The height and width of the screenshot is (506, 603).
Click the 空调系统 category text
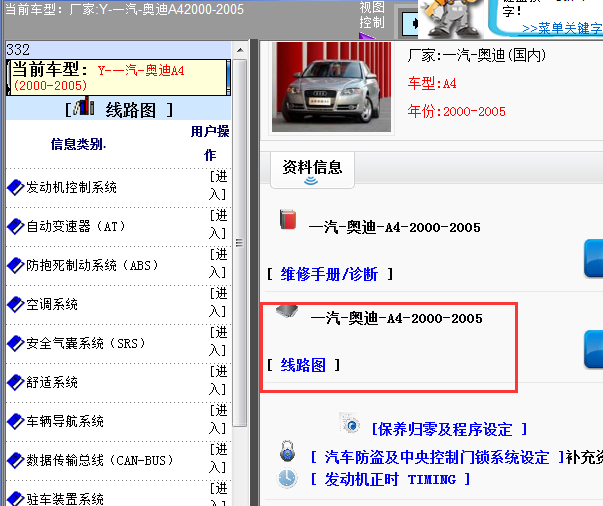[x=52, y=305]
